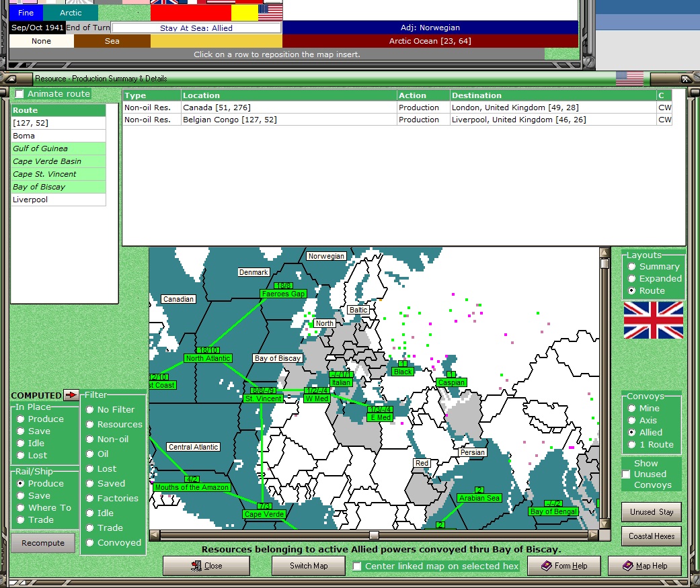Click the USA flag in the title bar
Image resolution: width=700 pixels, height=588 pixels.
coord(629,79)
